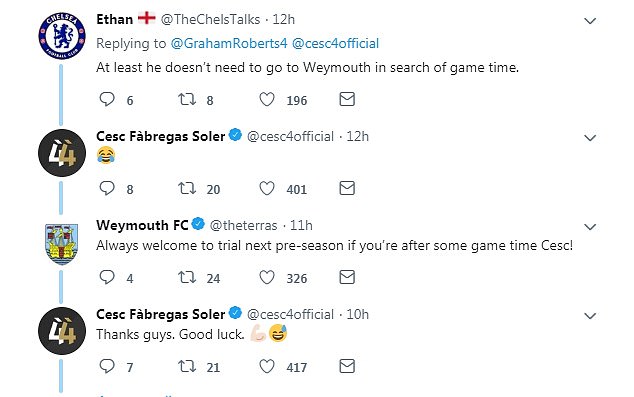Like Weymouth FC tweet with 326 likes
Viewport: 634px width, 397px height.
tap(267, 277)
